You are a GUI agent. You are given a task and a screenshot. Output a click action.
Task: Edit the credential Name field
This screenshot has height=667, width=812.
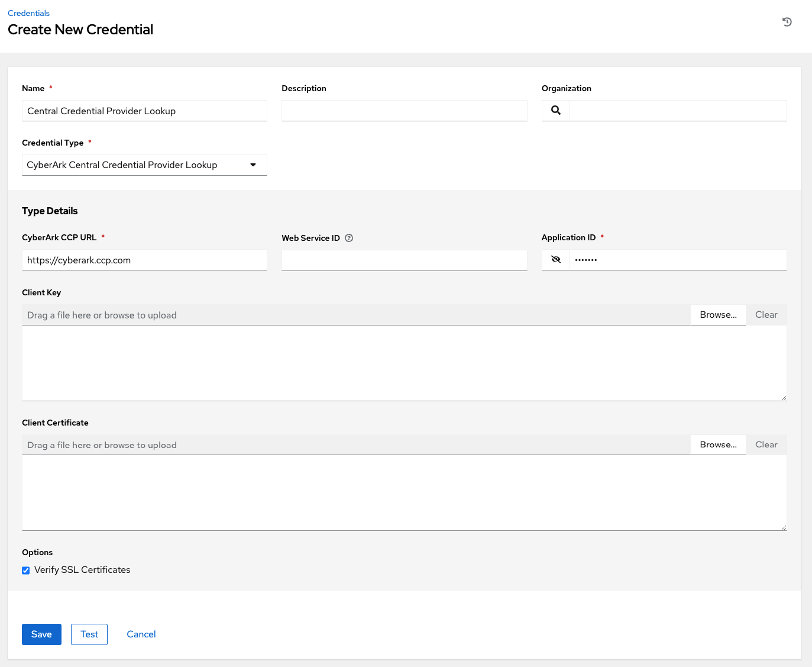click(144, 111)
